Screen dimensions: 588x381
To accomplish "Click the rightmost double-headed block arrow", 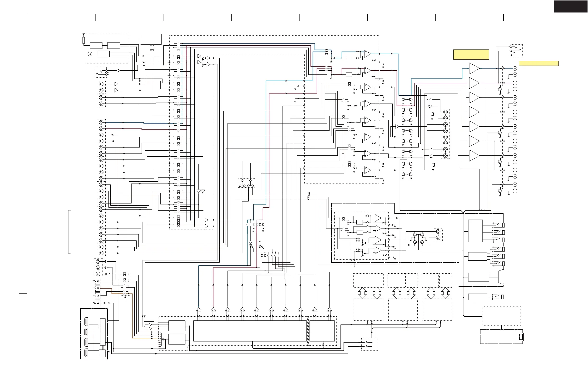I will pos(445,293).
